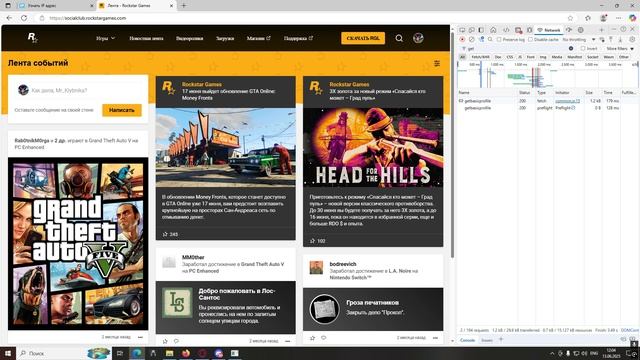Open DevTools network search magnifier
Viewport: 640px width, 360px height.
[490, 40]
